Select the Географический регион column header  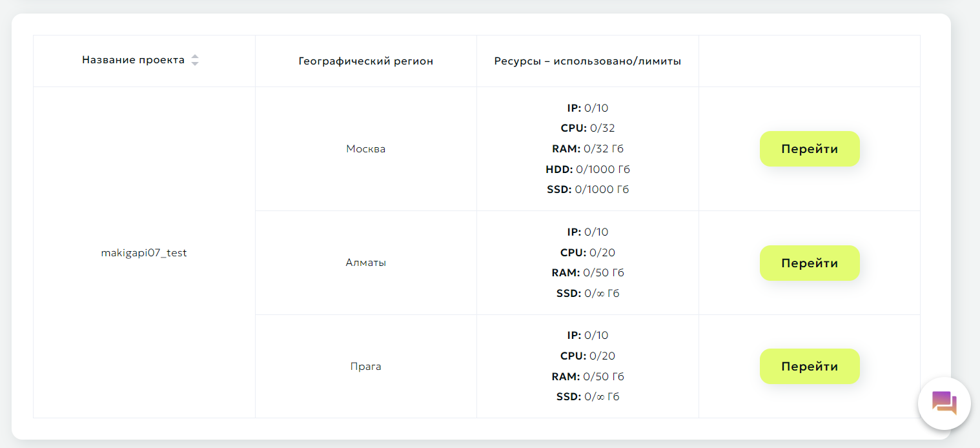(365, 60)
